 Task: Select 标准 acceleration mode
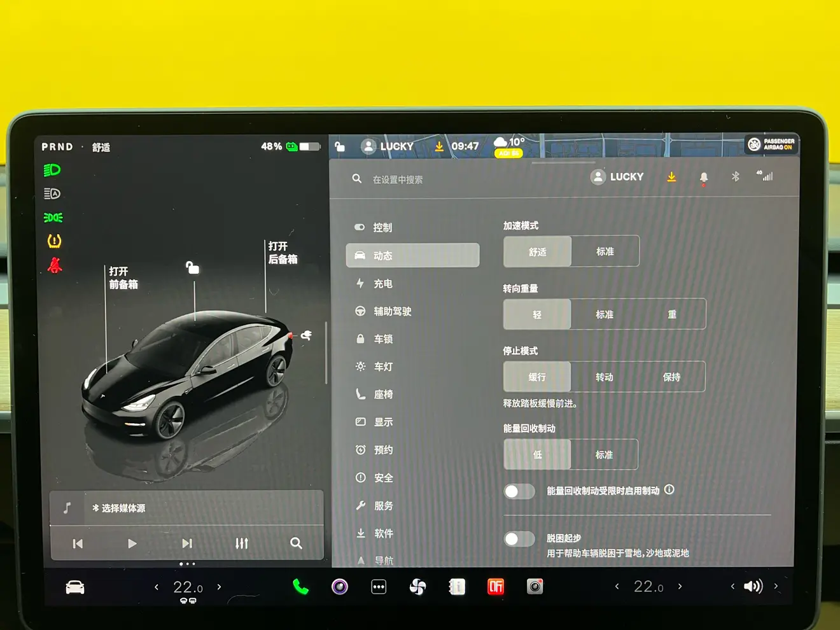605,252
